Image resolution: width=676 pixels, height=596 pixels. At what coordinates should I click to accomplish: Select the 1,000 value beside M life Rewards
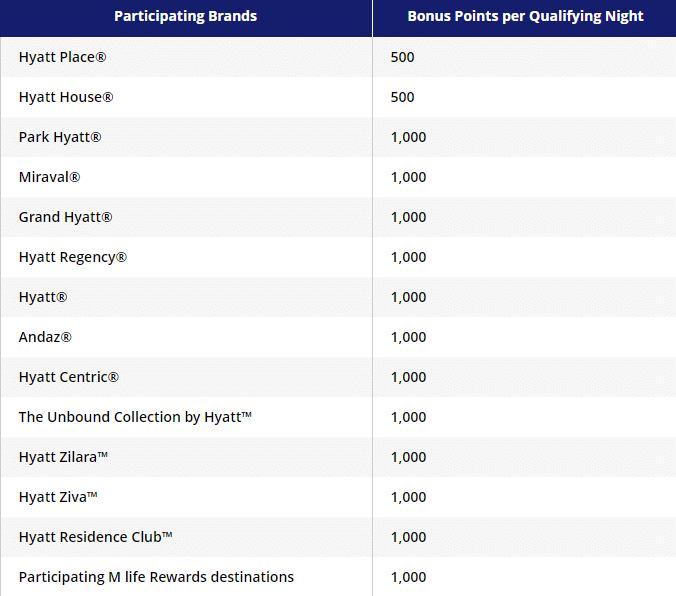[x=408, y=577]
